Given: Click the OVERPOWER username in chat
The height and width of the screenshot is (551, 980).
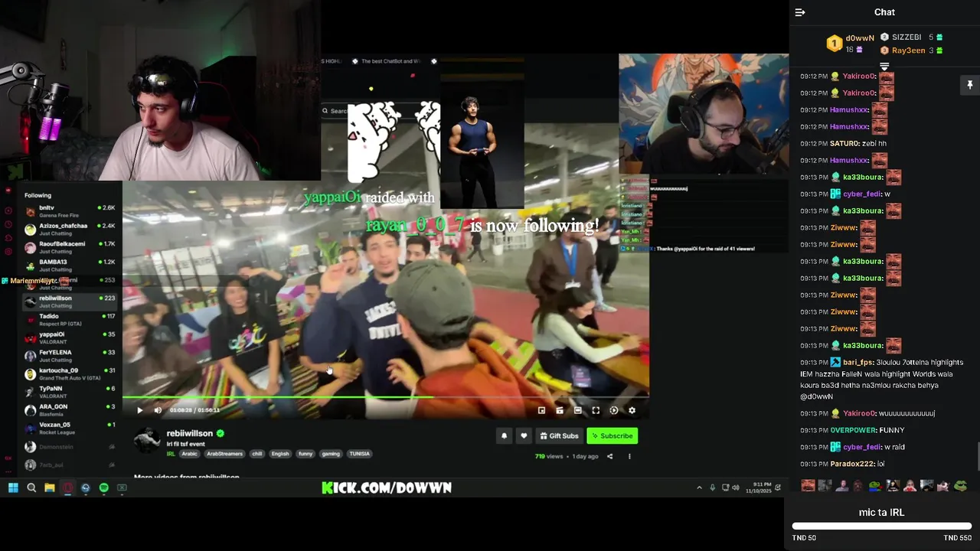Looking at the screenshot, I should (x=853, y=430).
